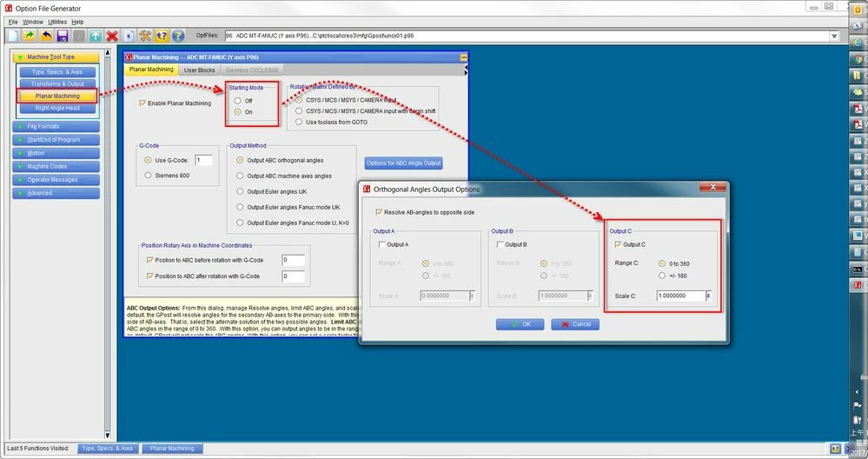Viewport: 868px width, 459px height.
Task: Open the OptFiles dropdown arrow
Action: (834, 36)
